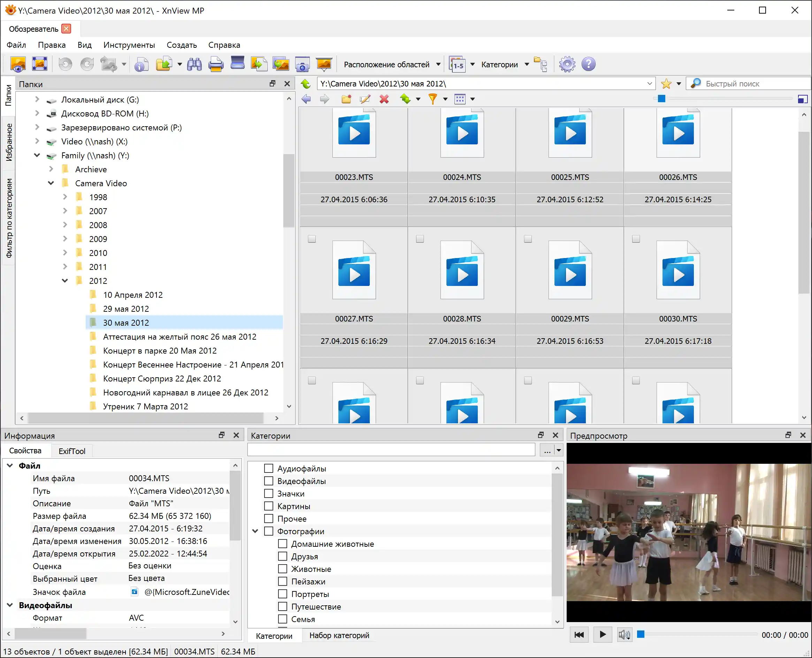Click the rotate right toolbar icon
Image resolution: width=812 pixels, height=658 pixels.
click(87, 64)
